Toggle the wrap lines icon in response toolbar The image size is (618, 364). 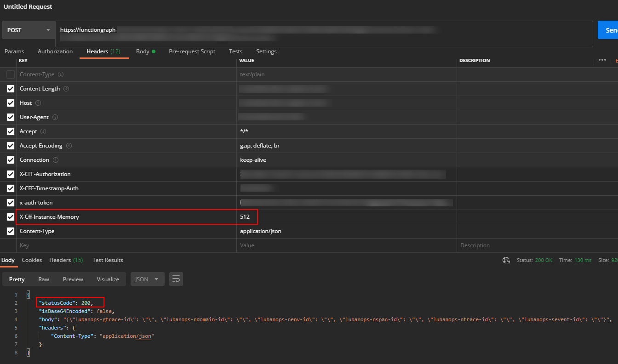(176, 279)
